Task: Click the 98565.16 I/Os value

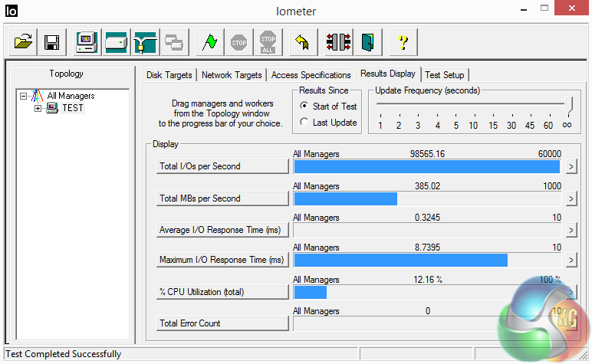Action: pos(427,154)
